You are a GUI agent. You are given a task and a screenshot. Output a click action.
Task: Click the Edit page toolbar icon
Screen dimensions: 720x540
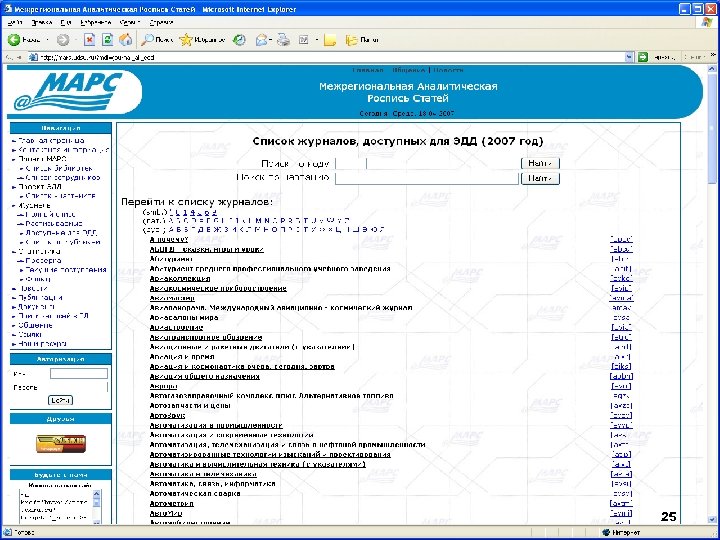304,40
